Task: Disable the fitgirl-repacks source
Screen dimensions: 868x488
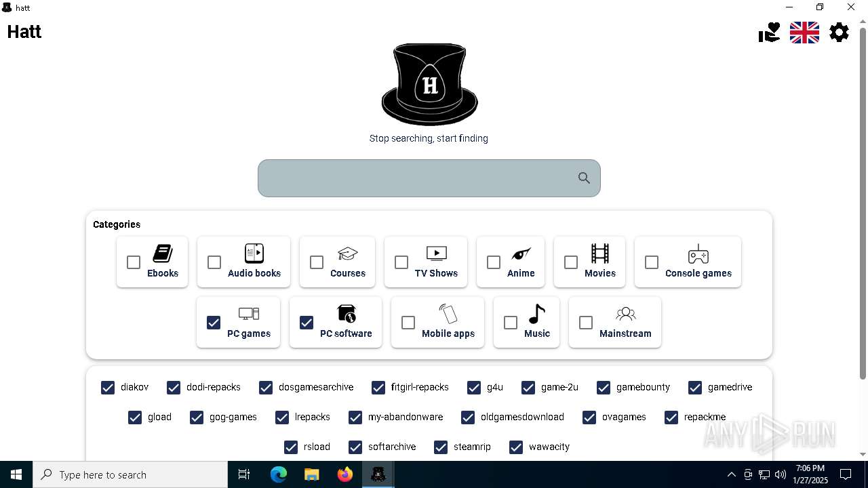Action: pos(378,387)
